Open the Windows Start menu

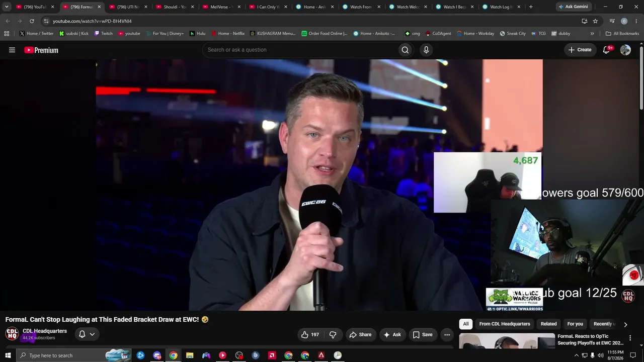[8, 355]
